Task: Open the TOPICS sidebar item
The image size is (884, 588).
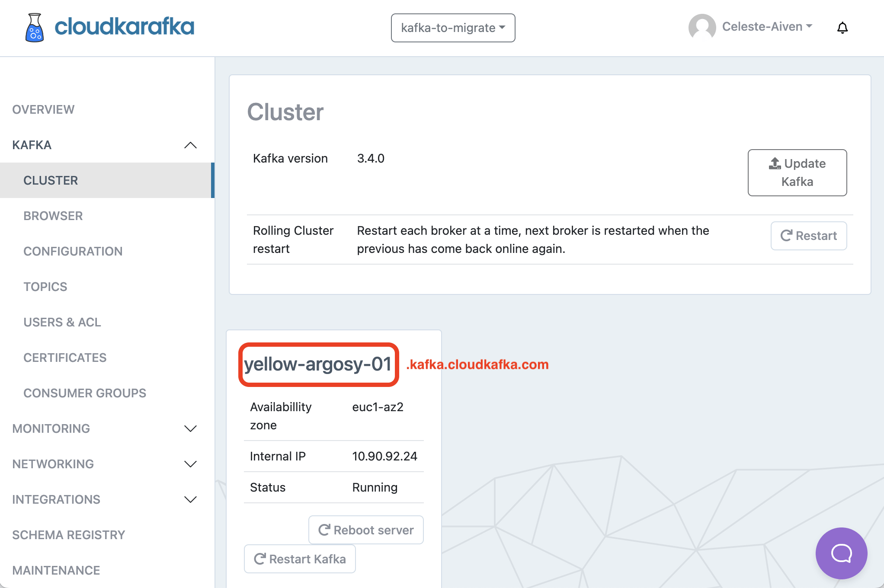Action: (45, 287)
